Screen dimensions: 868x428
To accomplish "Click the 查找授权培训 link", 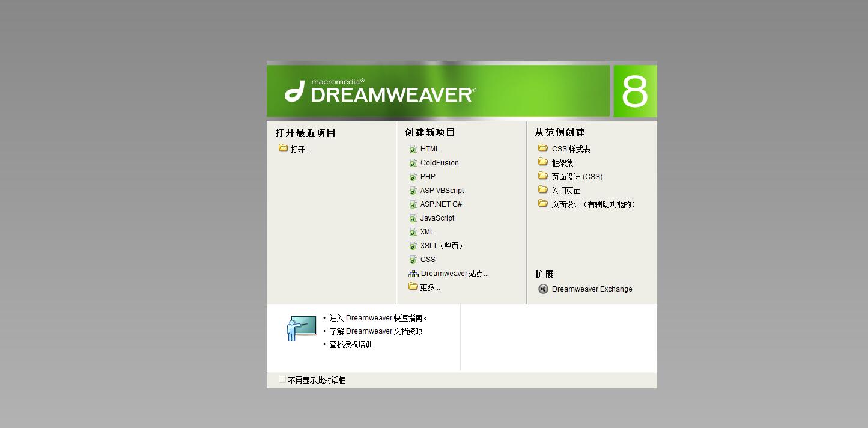I will point(351,344).
